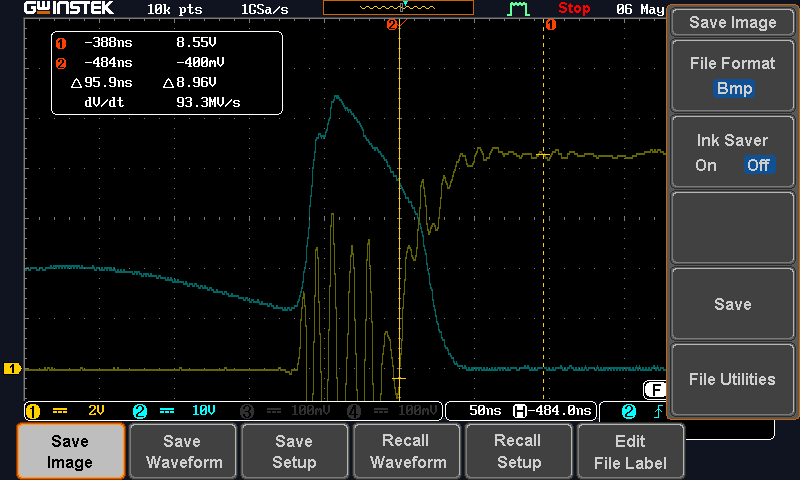Click the F file label indicator
800x480 pixels.
tap(655, 390)
